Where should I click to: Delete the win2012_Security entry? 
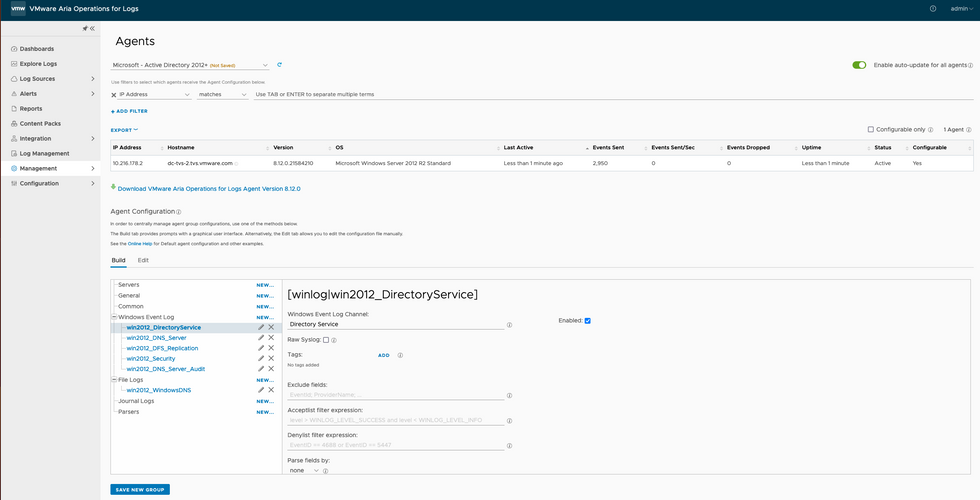point(271,358)
